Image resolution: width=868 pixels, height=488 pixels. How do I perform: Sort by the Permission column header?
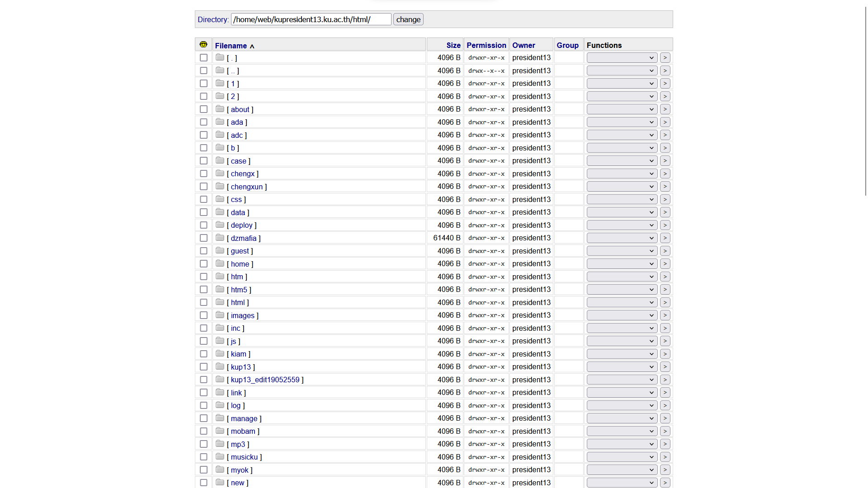point(486,45)
